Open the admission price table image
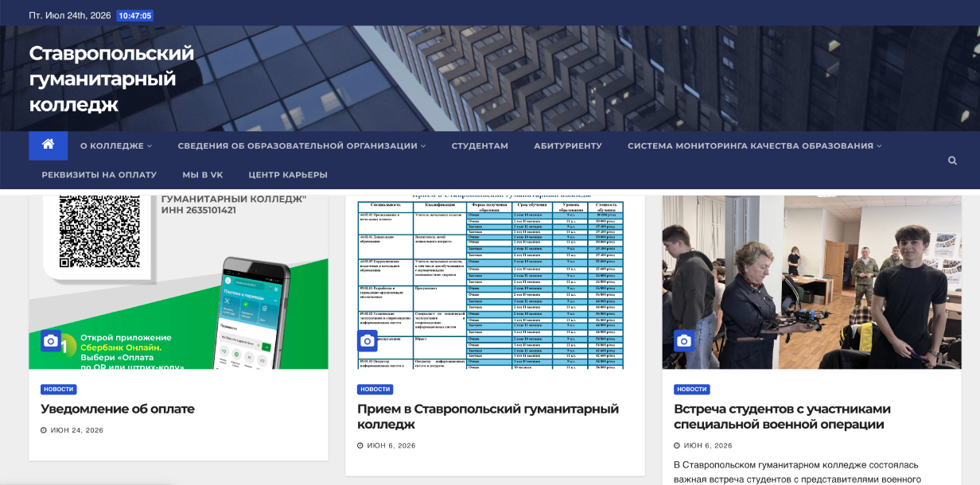This screenshot has height=485, width=980. 495,282
